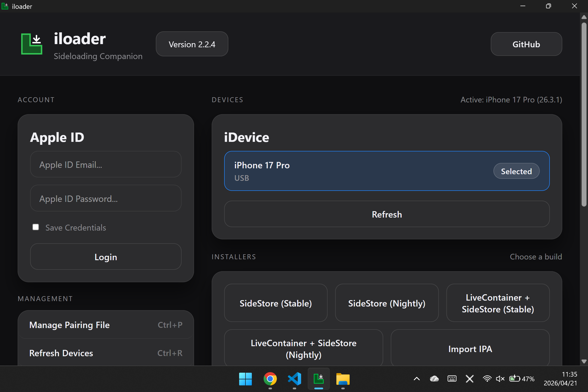This screenshot has height=392, width=588.
Task: Open Visual Studio Code from taskbar
Action: click(294, 379)
